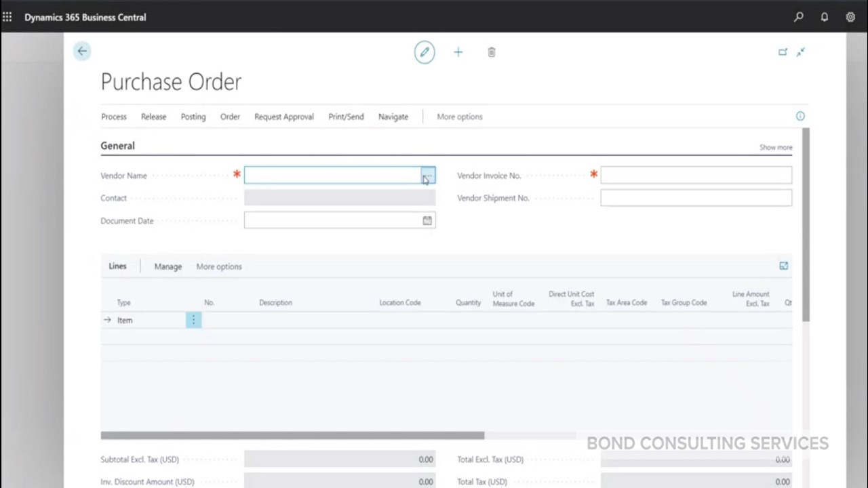The image size is (868, 488).
Task: Click the Type column header
Action: (123, 302)
